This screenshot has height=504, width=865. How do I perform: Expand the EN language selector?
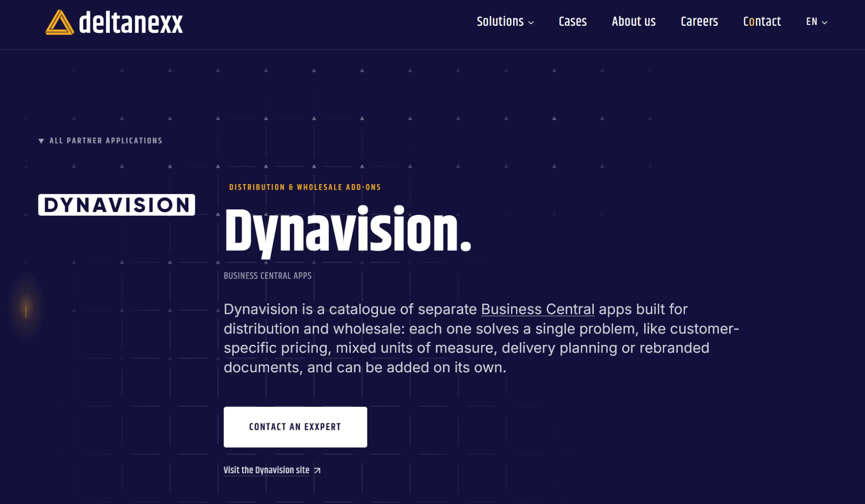[x=816, y=22]
